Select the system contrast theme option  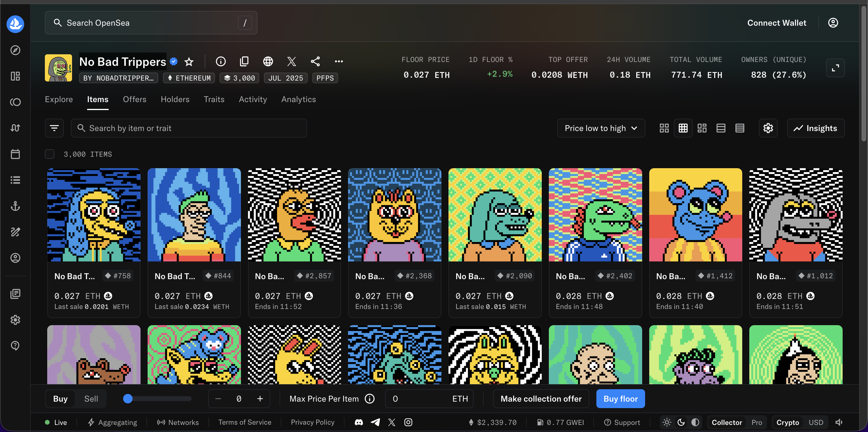(695, 422)
